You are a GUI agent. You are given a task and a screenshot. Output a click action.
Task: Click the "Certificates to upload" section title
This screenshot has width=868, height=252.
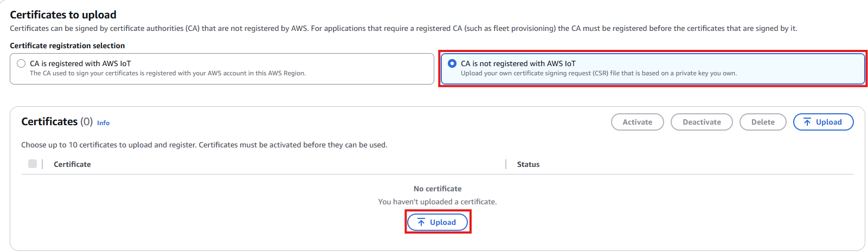click(63, 15)
